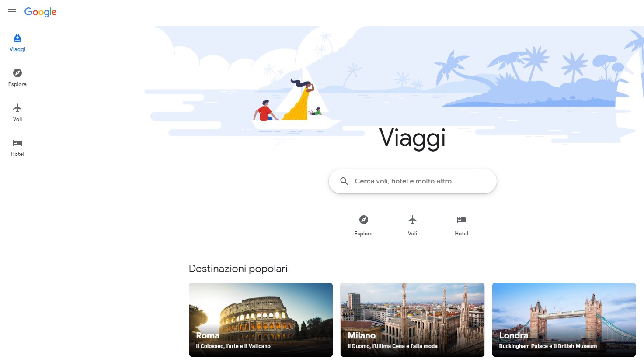Select the Viaggi suitcase icon in sidebar

(17, 38)
